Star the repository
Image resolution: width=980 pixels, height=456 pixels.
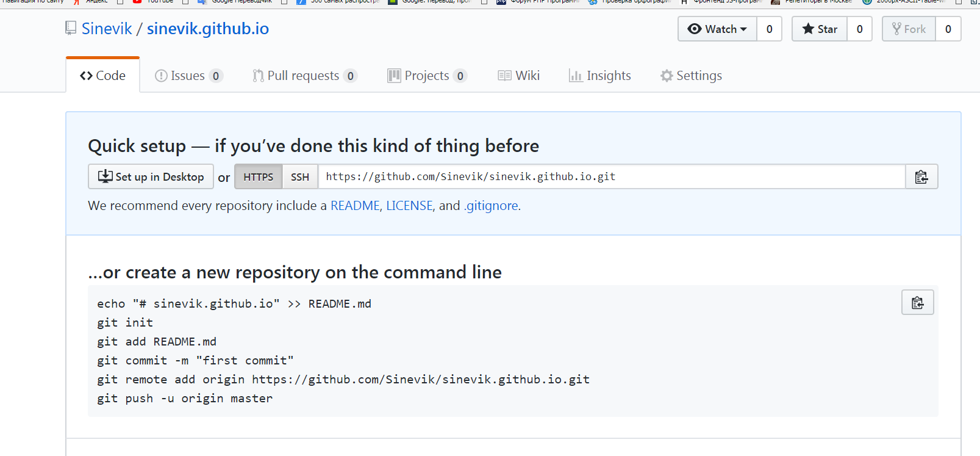coord(820,29)
